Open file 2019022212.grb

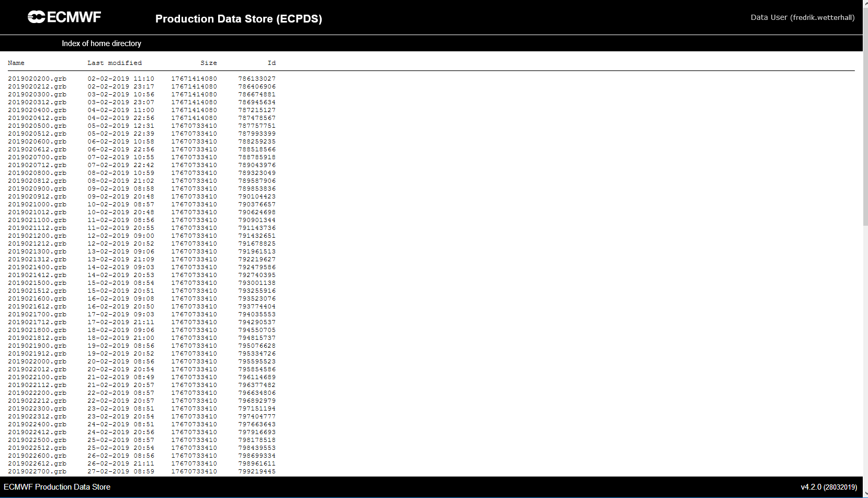[x=37, y=401]
